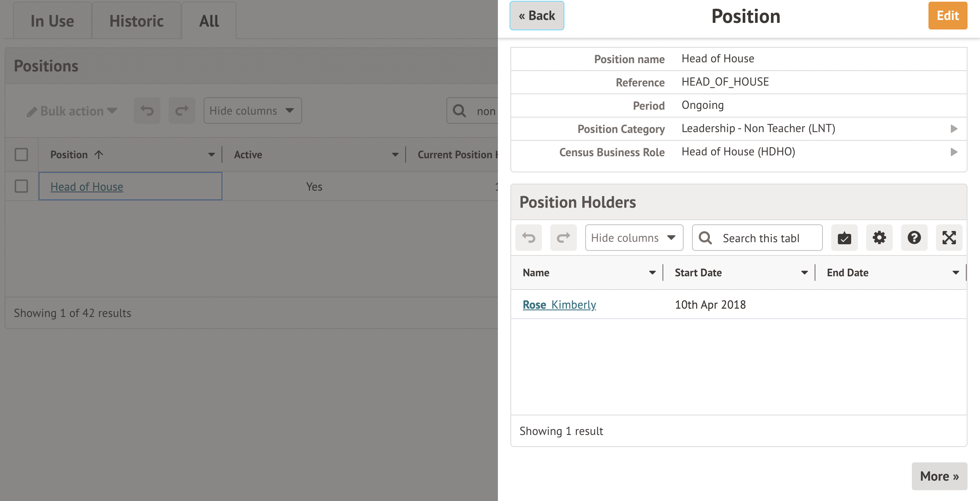This screenshot has height=501, width=980.
Task: Click the Back button
Action: pyautogui.click(x=537, y=16)
